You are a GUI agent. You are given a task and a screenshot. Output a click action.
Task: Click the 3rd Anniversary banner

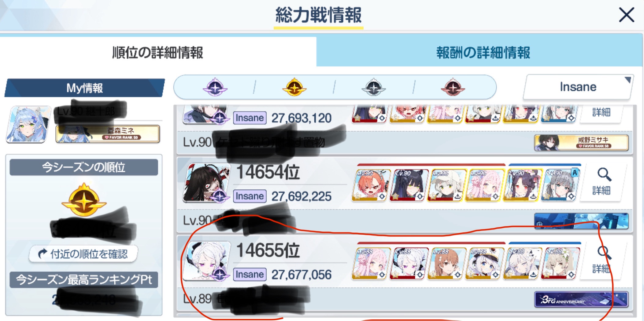(581, 299)
